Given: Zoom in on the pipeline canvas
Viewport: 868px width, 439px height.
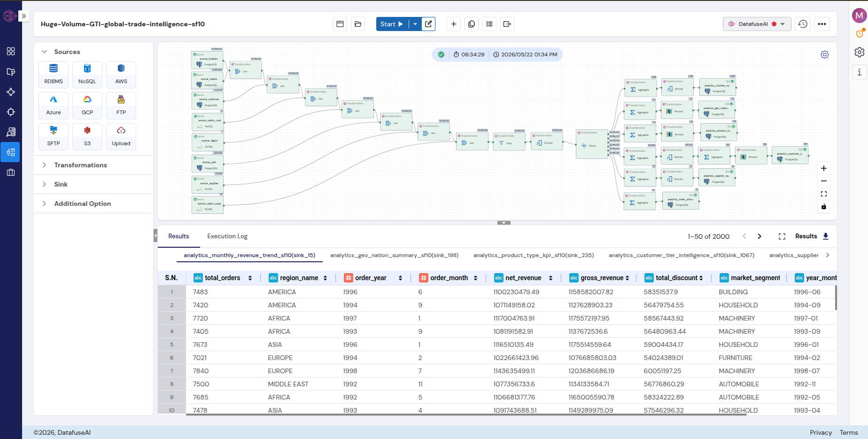Looking at the screenshot, I should point(824,168).
